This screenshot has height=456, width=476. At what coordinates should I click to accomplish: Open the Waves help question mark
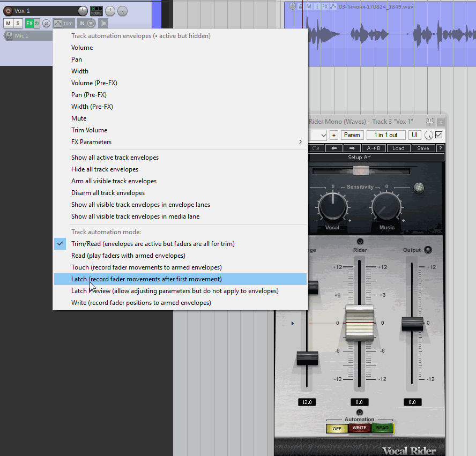[440, 148]
